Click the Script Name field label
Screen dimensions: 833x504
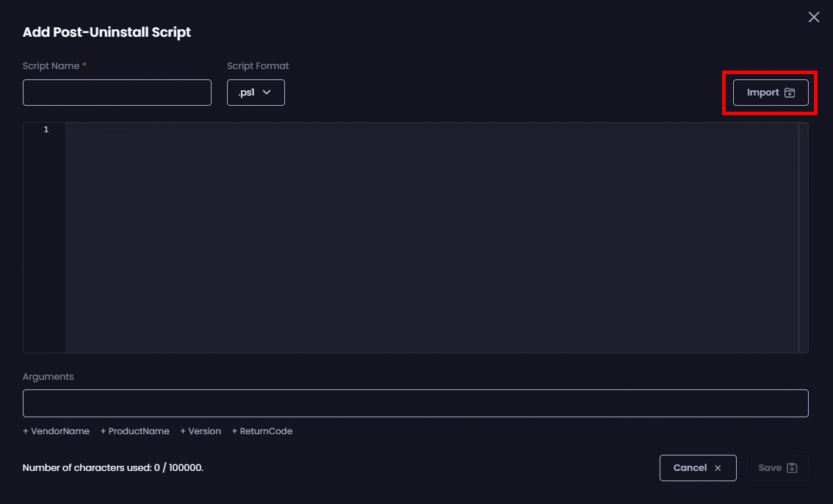point(51,66)
